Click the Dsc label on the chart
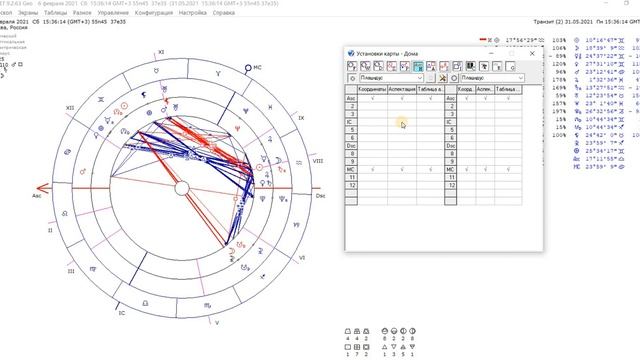640x360 pixels. [x=320, y=196]
